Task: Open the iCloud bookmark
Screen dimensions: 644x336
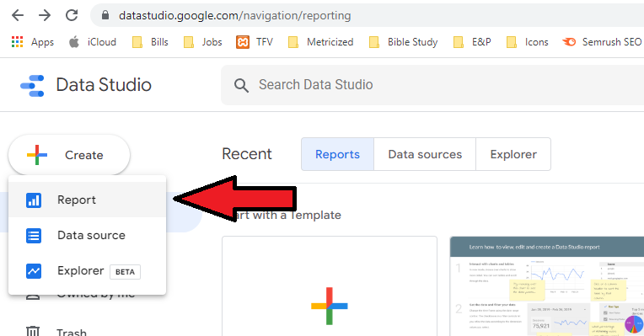Action: coord(93,42)
